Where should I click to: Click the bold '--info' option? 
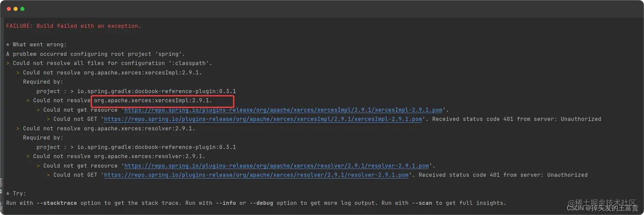coord(226,203)
